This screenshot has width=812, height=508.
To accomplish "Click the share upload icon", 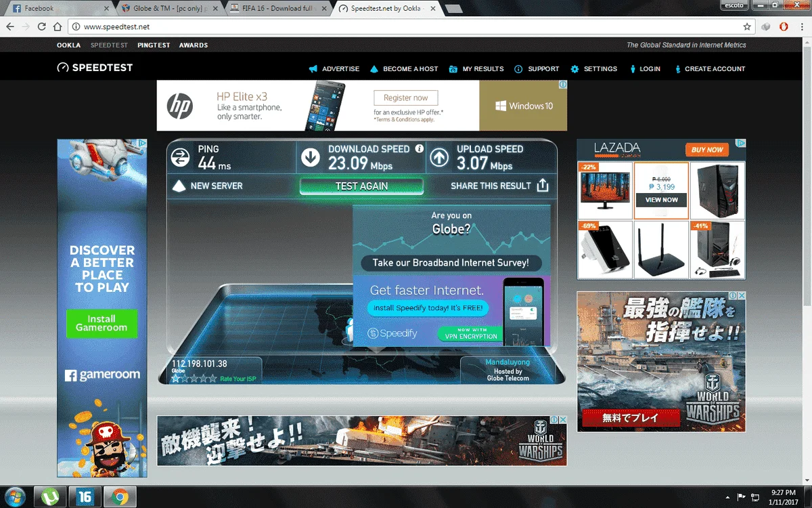I will (x=542, y=185).
